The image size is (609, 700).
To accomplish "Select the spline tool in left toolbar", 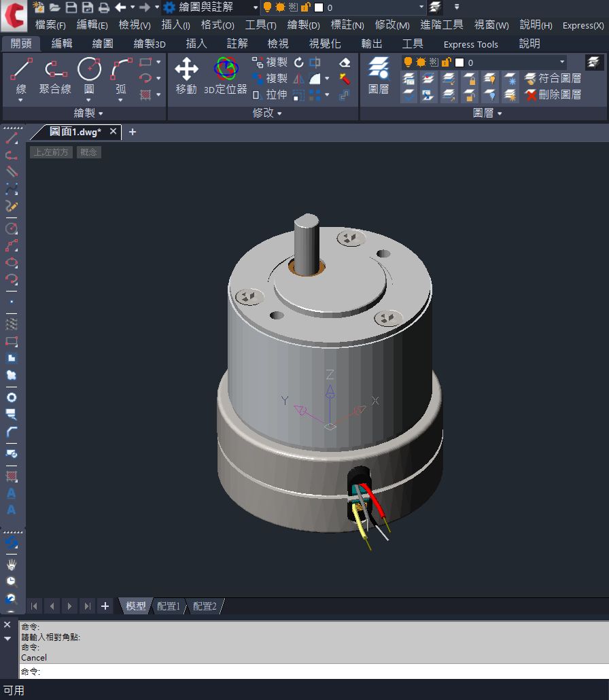I will (12, 189).
